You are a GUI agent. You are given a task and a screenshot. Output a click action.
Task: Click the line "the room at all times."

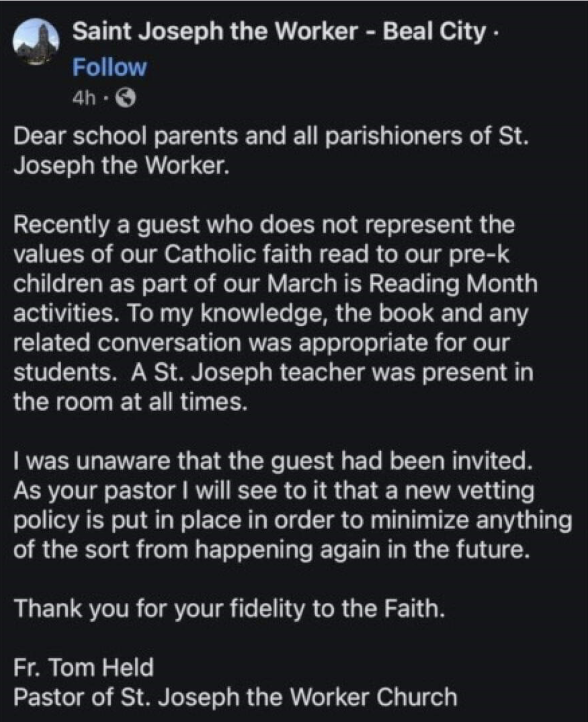pyautogui.click(x=130, y=402)
